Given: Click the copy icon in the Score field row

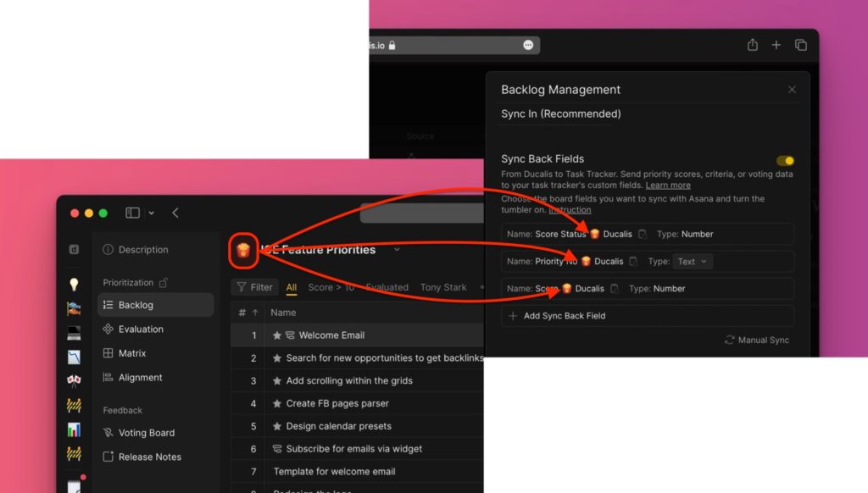Looking at the screenshot, I should [614, 288].
